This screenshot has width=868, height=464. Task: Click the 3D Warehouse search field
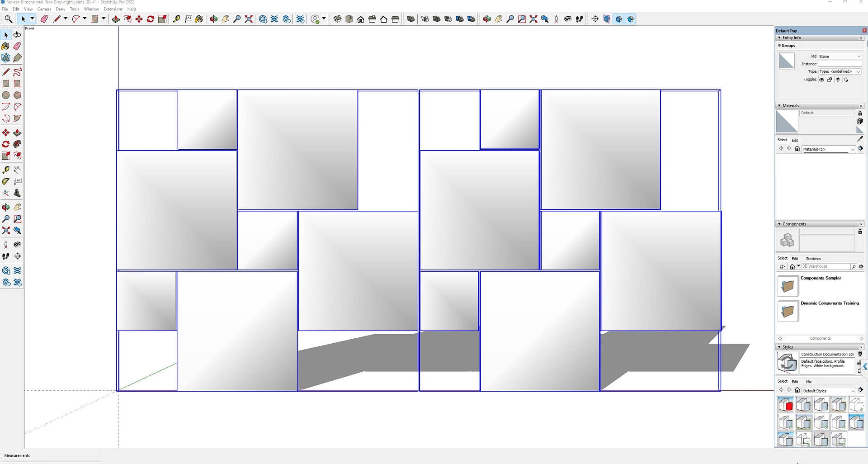tap(826, 266)
